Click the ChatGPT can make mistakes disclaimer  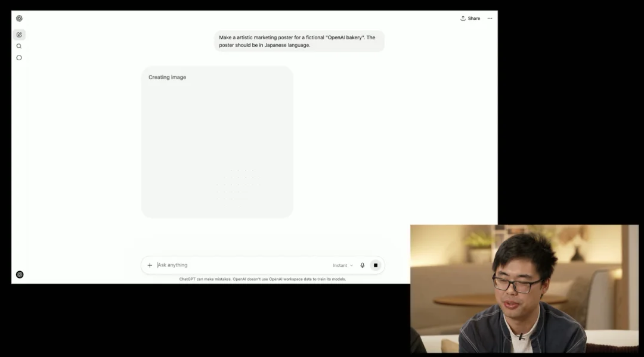262,279
